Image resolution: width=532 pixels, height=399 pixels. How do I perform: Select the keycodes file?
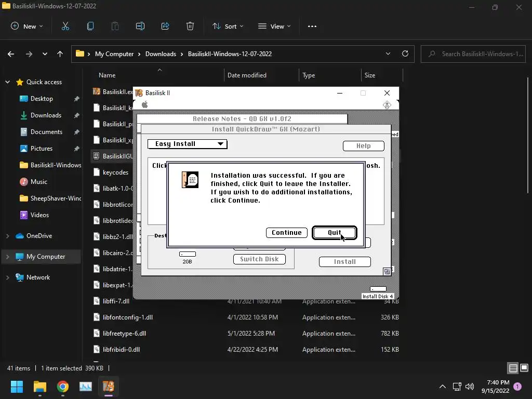coord(115,172)
